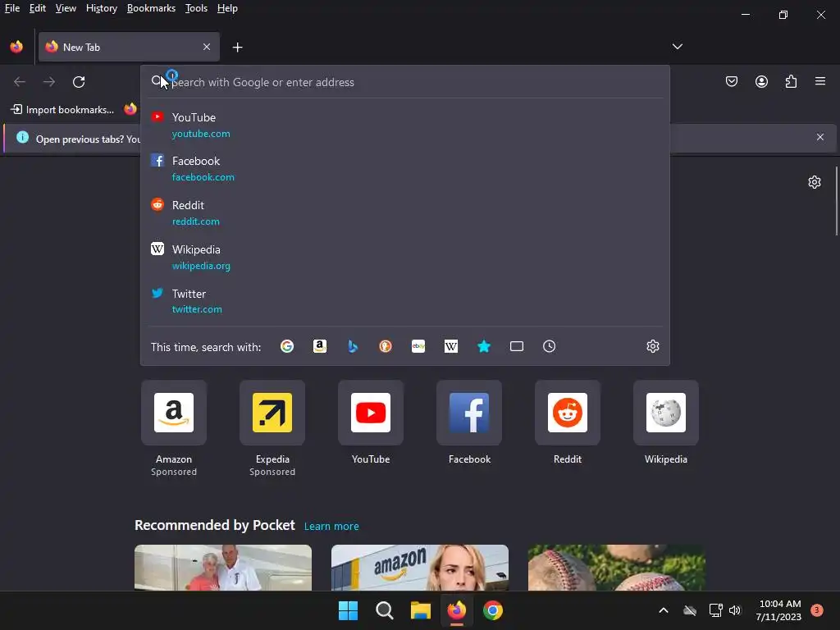Search open tabs using the tabs icon

[517, 347]
